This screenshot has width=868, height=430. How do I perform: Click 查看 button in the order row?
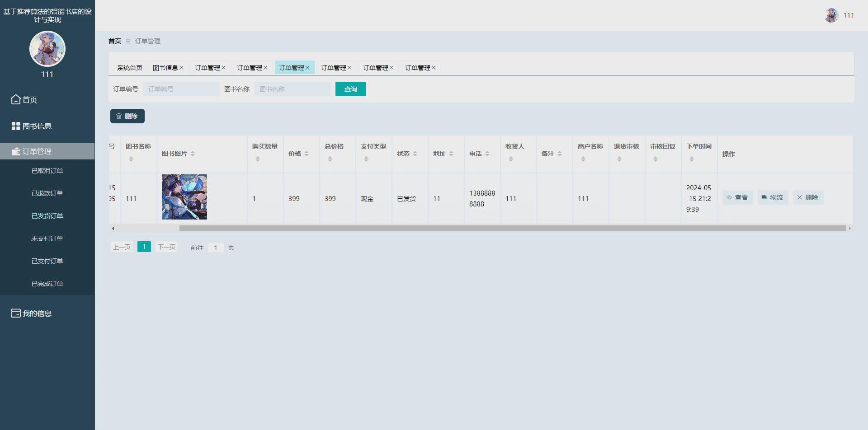737,197
